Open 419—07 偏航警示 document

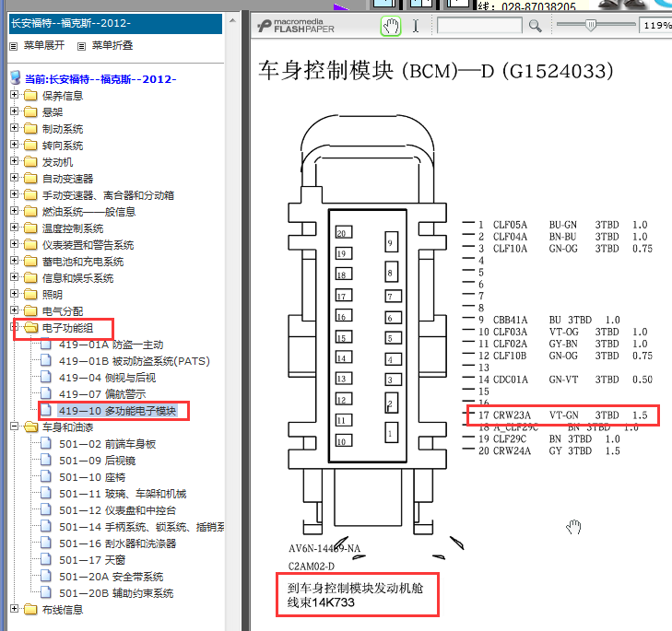point(102,394)
